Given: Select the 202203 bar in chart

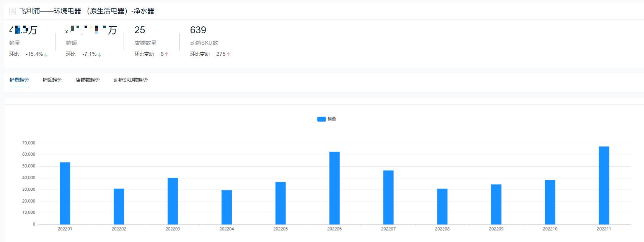Looking at the screenshot, I should coord(173,201).
